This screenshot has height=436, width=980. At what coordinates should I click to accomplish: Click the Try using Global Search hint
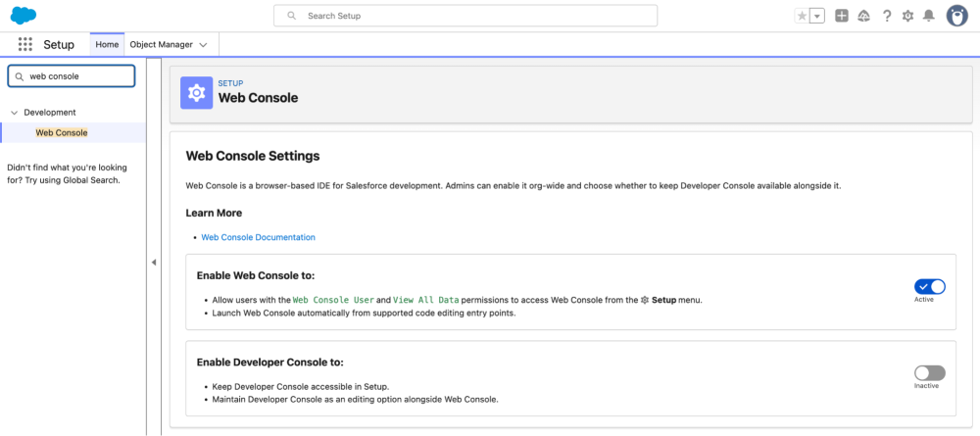pyautogui.click(x=73, y=180)
